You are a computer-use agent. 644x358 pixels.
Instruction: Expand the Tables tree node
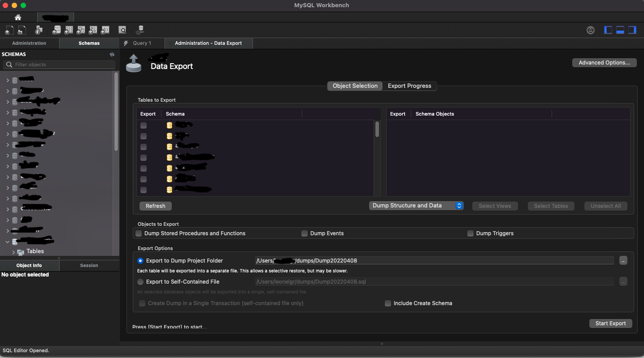(x=13, y=252)
